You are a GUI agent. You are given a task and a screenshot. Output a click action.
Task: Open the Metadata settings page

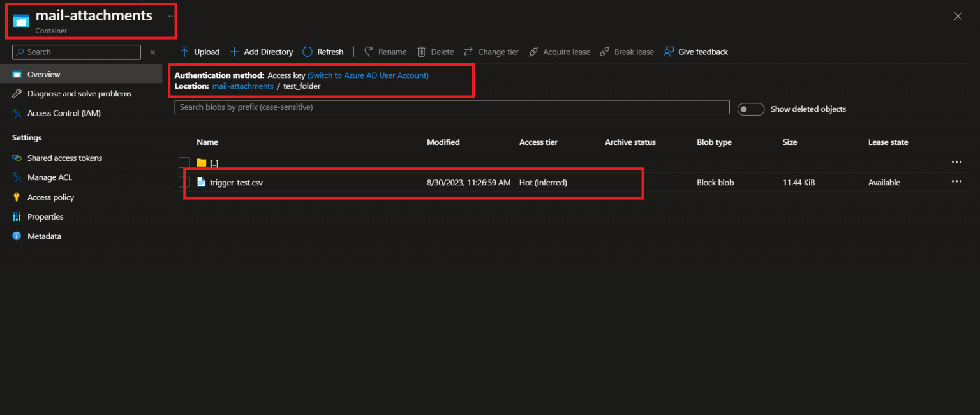click(44, 236)
